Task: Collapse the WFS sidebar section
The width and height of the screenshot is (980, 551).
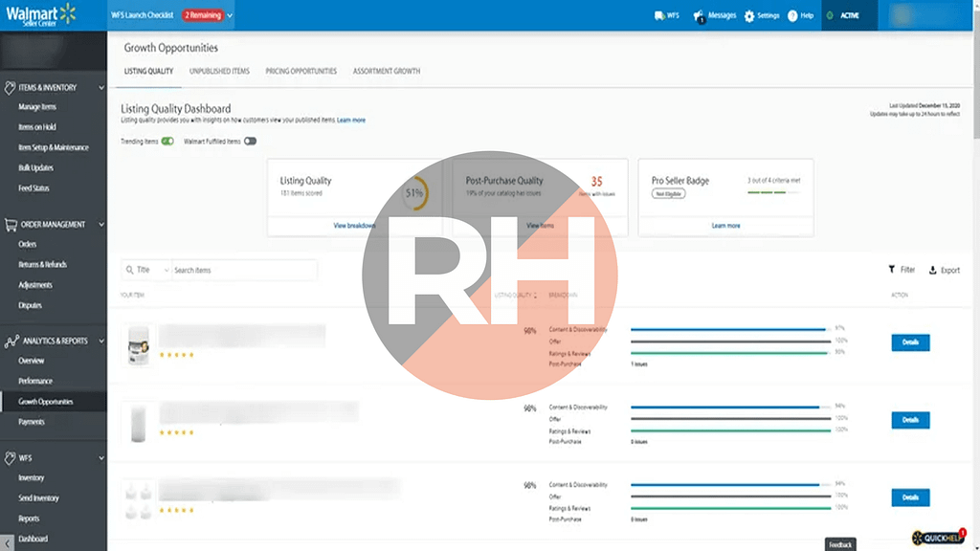Action: (x=101, y=458)
